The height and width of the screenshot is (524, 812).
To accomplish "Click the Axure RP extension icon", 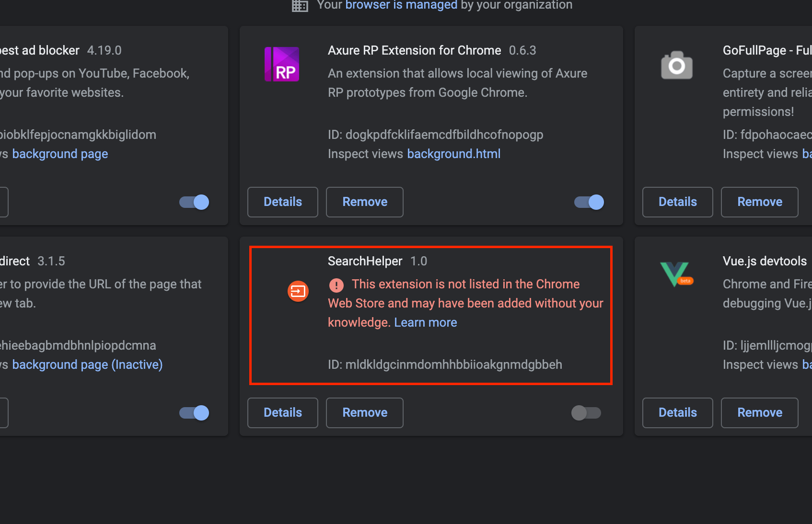I will pyautogui.click(x=281, y=64).
